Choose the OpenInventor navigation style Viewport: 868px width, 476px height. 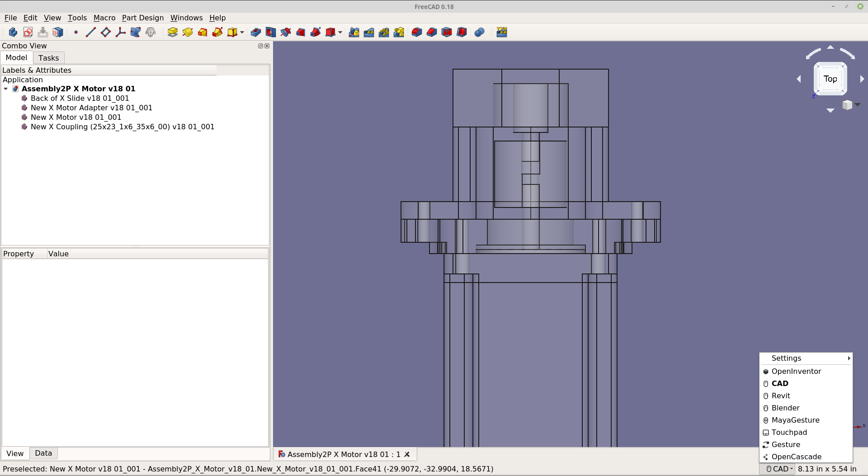[806, 371]
